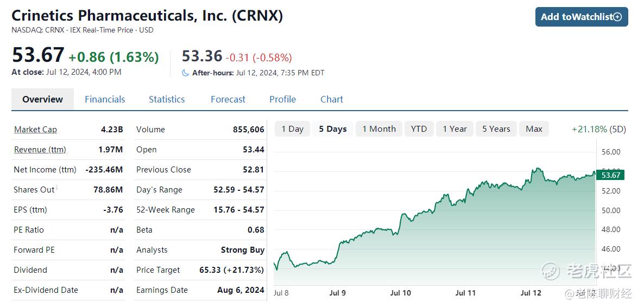Image resolution: width=644 pixels, height=308 pixels.
Task: Click the Add to Watchlist button
Action: tap(582, 17)
